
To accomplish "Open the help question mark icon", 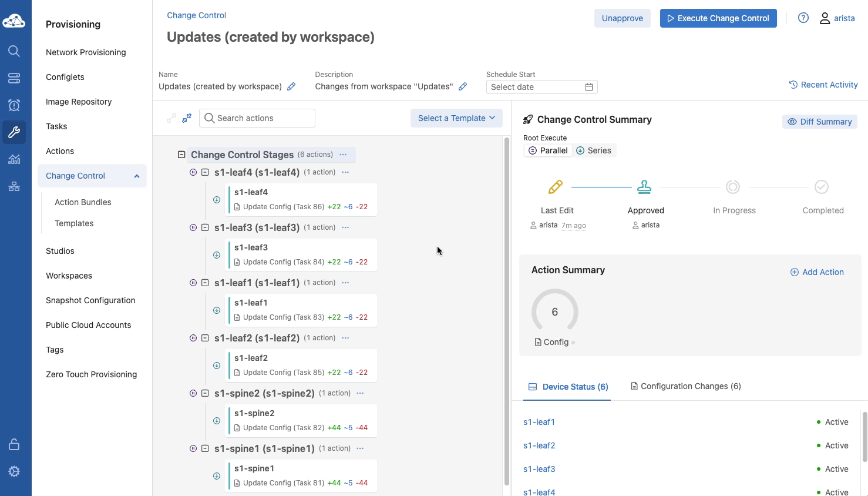I will pyautogui.click(x=803, y=18).
